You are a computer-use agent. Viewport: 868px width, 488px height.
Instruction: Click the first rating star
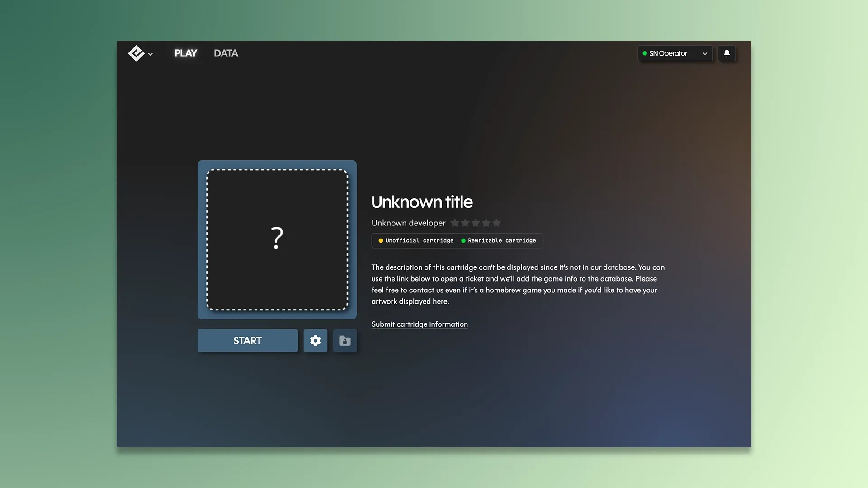455,223
